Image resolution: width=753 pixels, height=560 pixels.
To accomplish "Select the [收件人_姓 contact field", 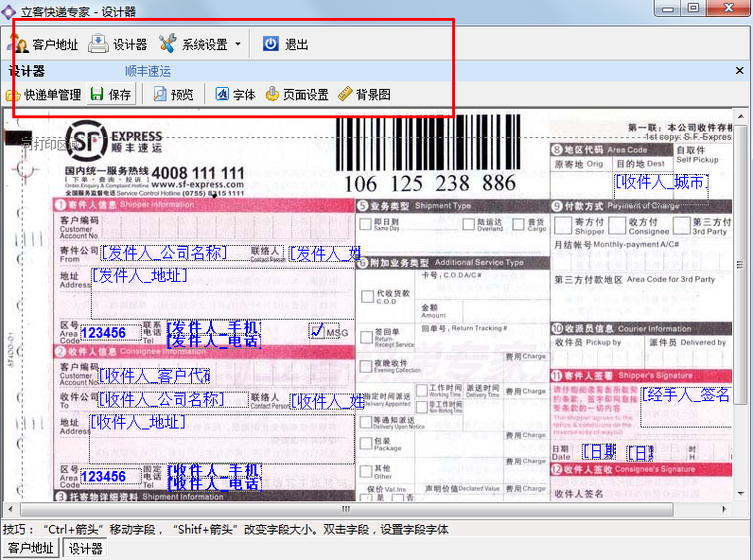I will pyautogui.click(x=327, y=401).
